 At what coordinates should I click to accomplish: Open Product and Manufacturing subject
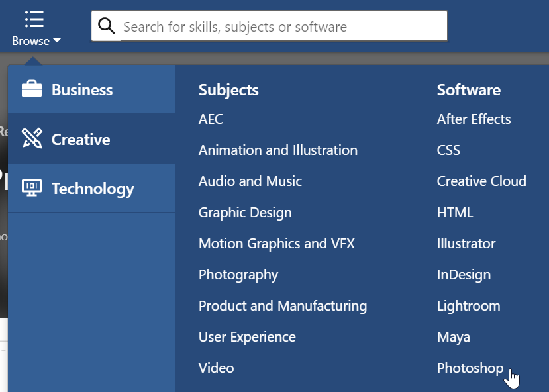[x=282, y=306]
